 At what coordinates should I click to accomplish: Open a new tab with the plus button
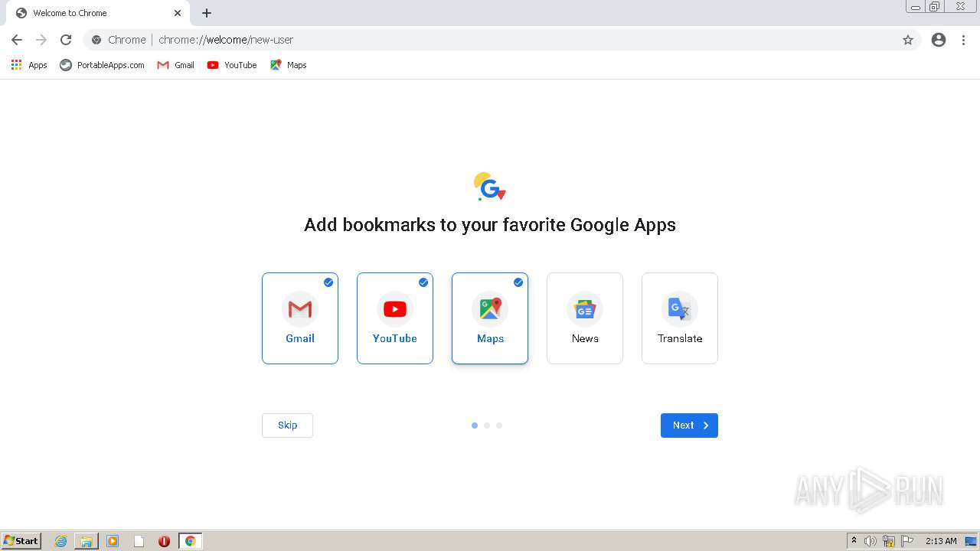[207, 13]
